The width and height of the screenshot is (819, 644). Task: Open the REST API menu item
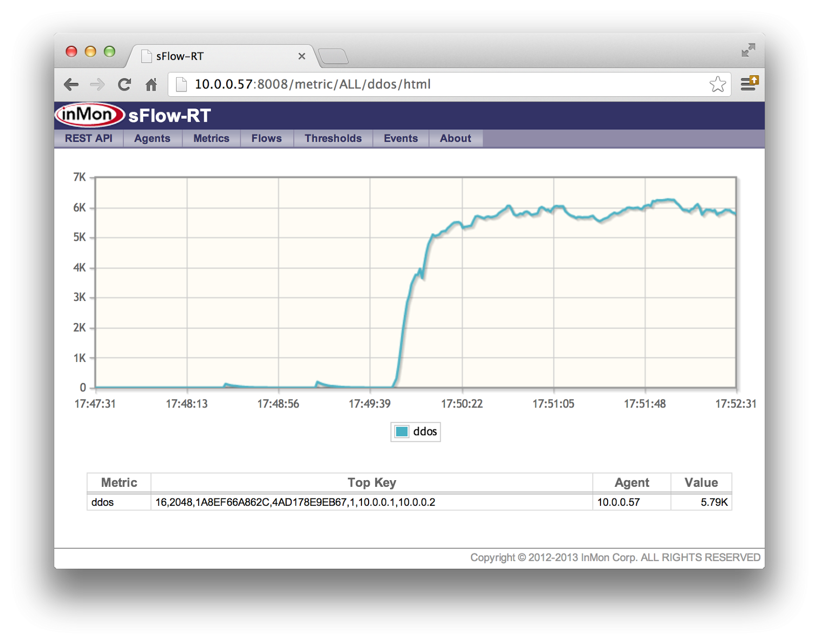pyautogui.click(x=89, y=138)
